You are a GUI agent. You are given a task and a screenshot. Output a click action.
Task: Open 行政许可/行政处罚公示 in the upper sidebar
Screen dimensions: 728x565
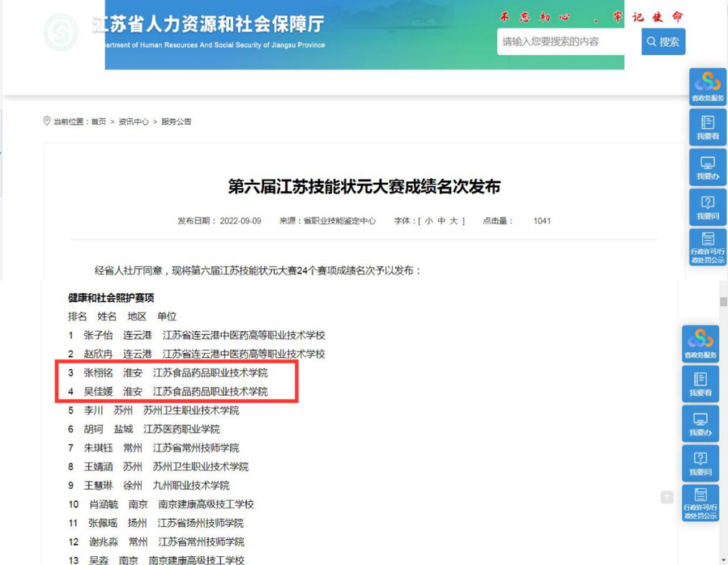point(707,248)
